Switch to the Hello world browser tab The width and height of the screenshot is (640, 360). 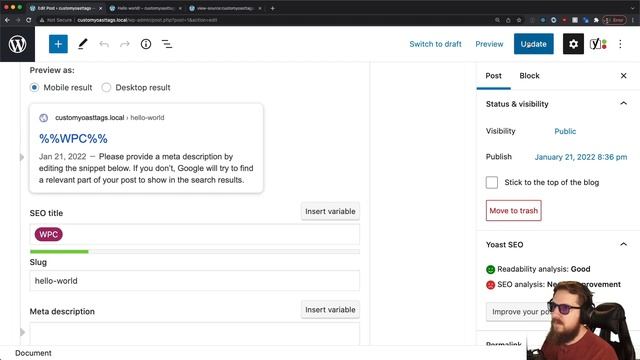coord(145,8)
